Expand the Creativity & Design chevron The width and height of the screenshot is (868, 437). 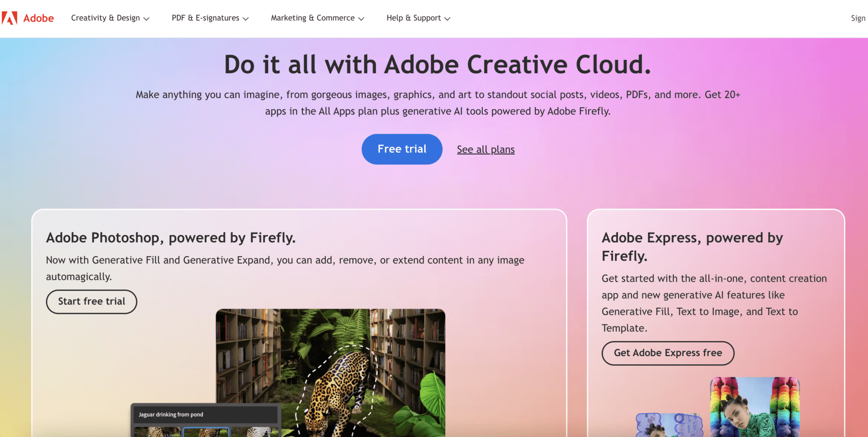pos(146,19)
